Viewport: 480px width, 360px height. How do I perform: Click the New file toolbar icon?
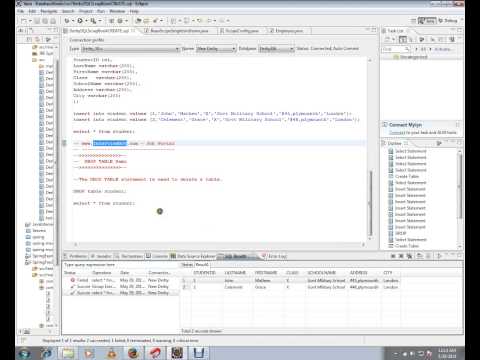[23, 21]
